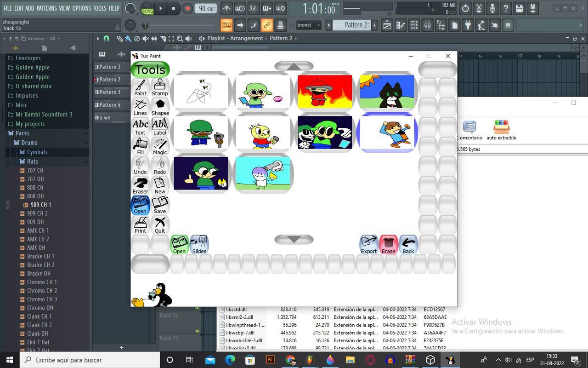Click the Print tool in Tux Paint
The width and height of the screenshot is (588, 368).
(x=141, y=225)
